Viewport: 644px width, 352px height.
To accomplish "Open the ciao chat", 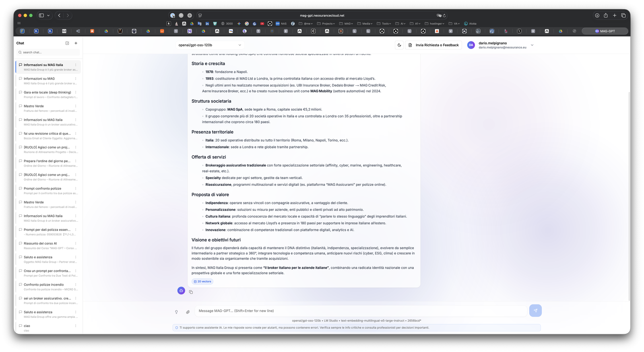I will (48, 328).
